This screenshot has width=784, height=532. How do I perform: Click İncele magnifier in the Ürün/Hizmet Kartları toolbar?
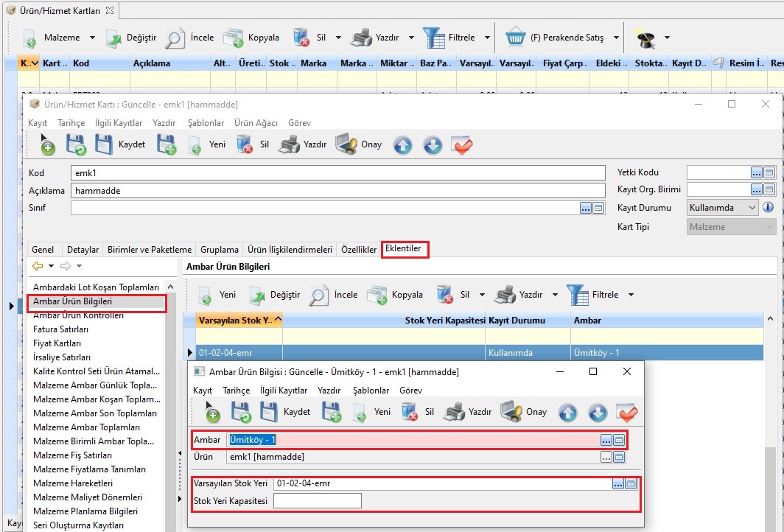[175, 38]
